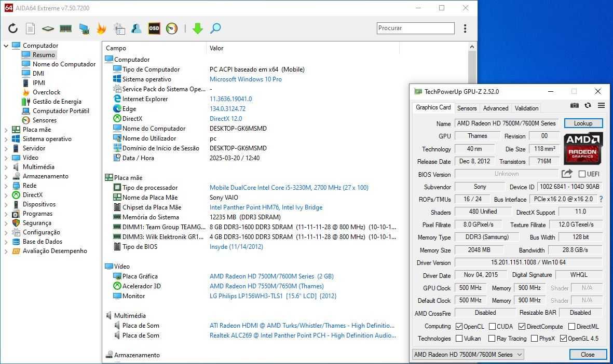Expand the Sistema operativo tree node
The width and height of the screenshot is (613, 364).
[6, 139]
